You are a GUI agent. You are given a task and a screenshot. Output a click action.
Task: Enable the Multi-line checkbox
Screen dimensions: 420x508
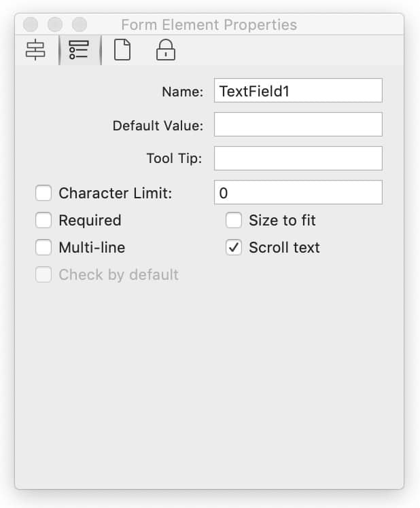pyautogui.click(x=43, y=248)
